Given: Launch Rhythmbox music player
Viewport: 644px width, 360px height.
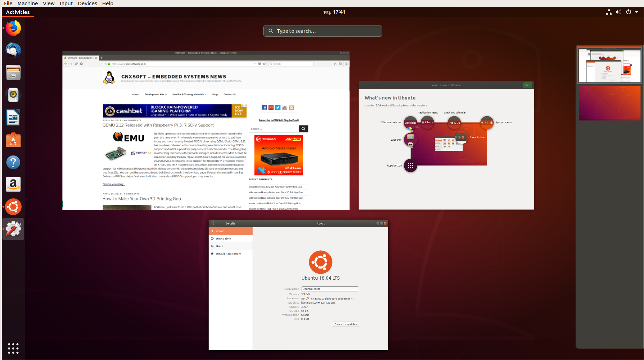Looking at the screenshot, I should pyautogui.click(x=13, y=95).
